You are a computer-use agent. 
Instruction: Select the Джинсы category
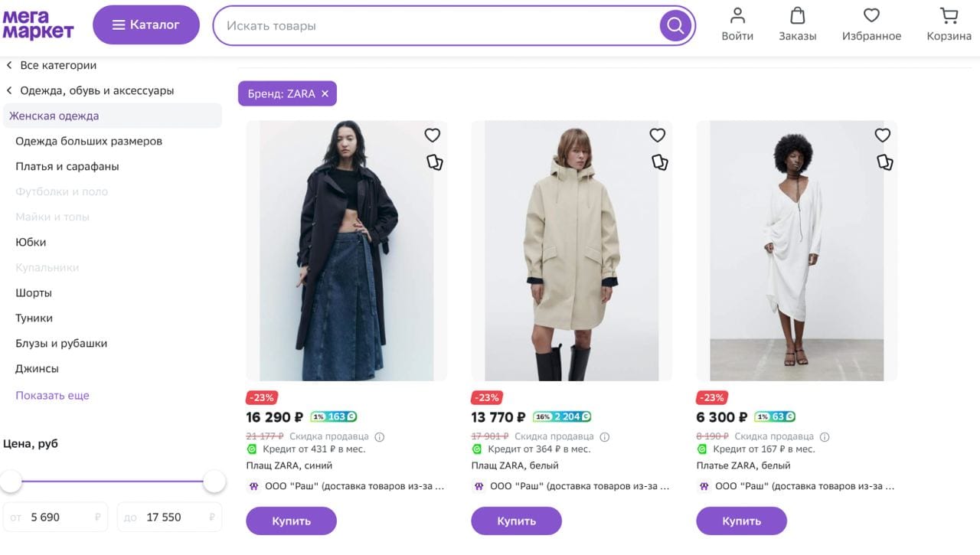click(x=35, y=368)
